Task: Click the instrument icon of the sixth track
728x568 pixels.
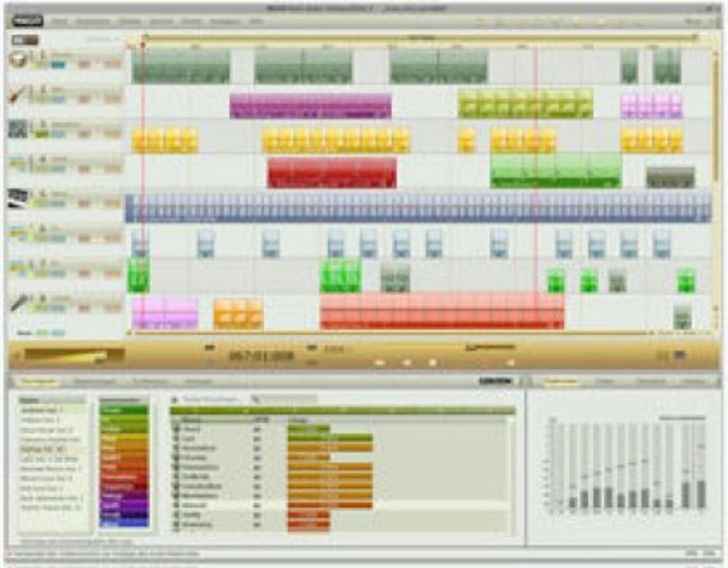Action: pos(18,234)
